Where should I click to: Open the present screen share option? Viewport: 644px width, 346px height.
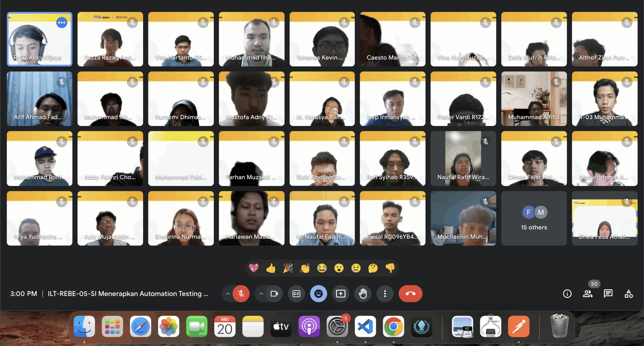click(x=341, y=293)
